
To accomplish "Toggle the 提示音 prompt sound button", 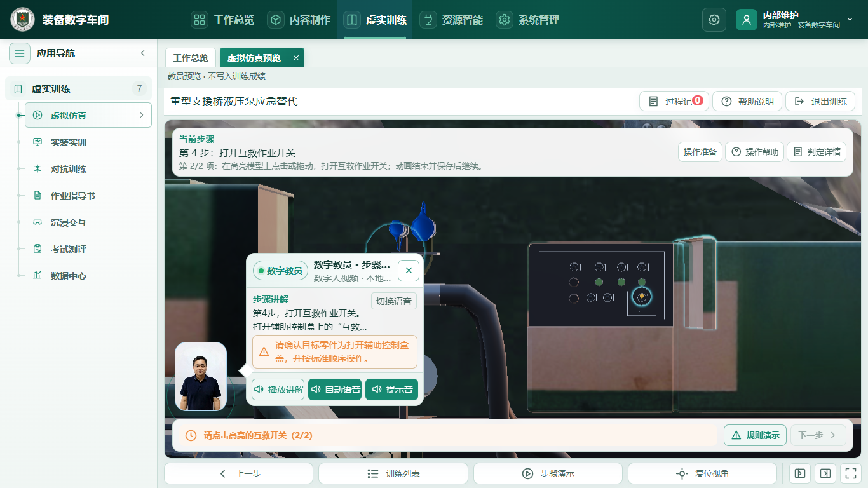I will (392, 390).
